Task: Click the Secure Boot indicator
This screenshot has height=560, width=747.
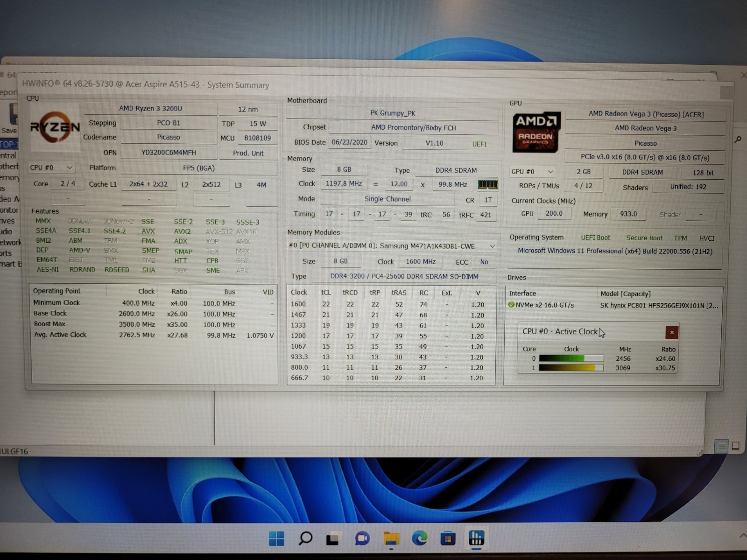Action: click(x=644, y=238)
